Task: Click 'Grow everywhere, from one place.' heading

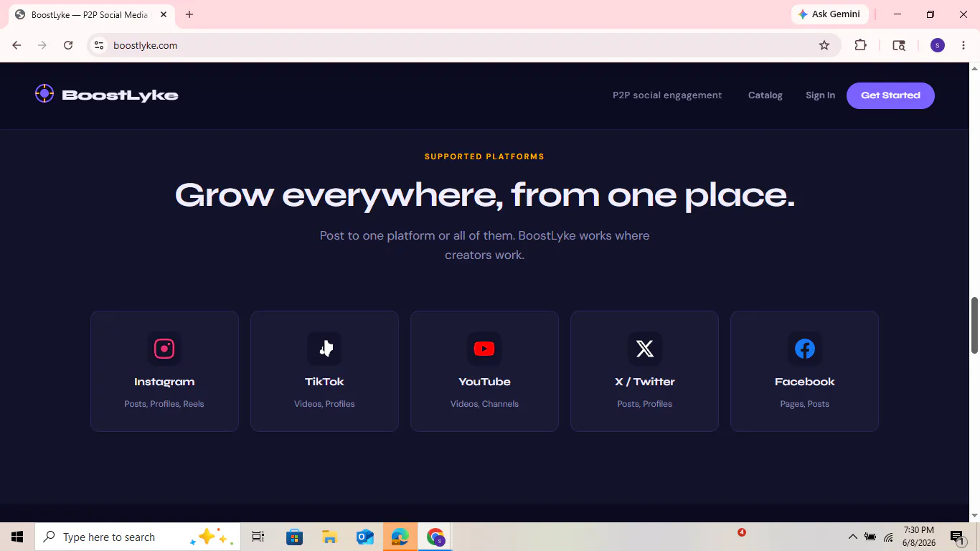Action: tap(484, 195)
